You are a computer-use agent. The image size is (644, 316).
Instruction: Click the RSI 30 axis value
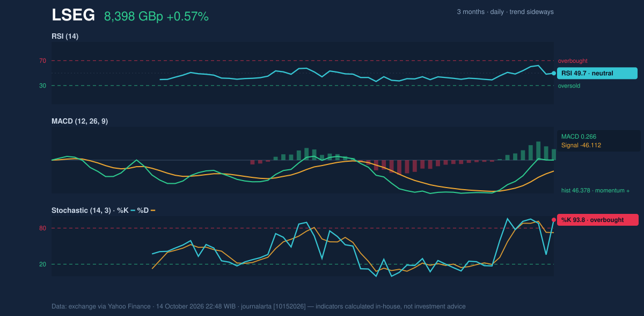pyautogui.click(x=43, y=85)
